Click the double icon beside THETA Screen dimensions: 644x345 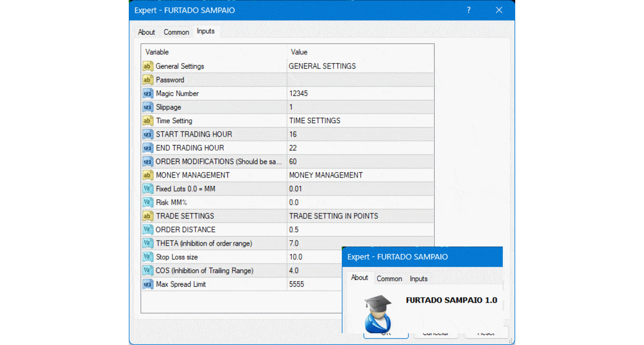(x=147, y=243)
